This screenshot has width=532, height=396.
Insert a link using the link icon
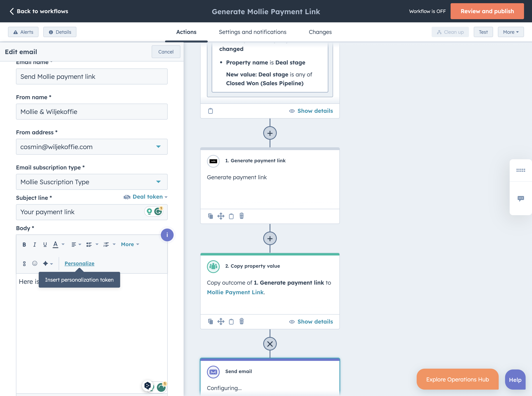(x=24, y=264)
